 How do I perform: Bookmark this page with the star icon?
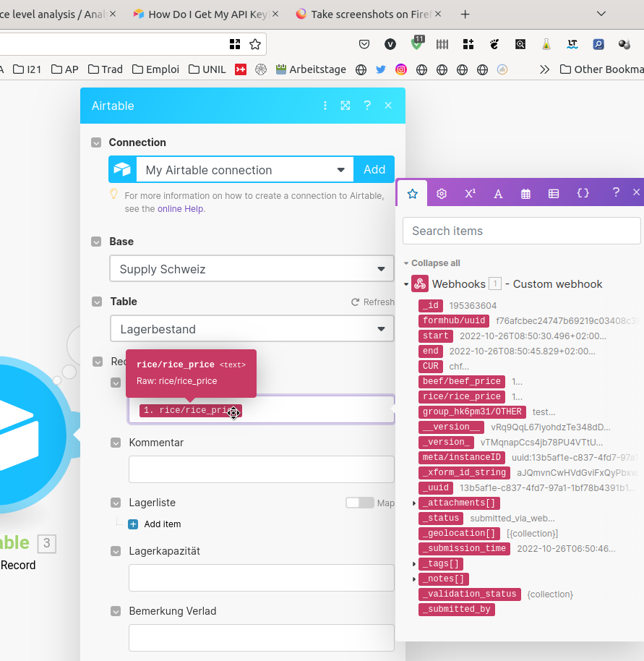[255, 44]
